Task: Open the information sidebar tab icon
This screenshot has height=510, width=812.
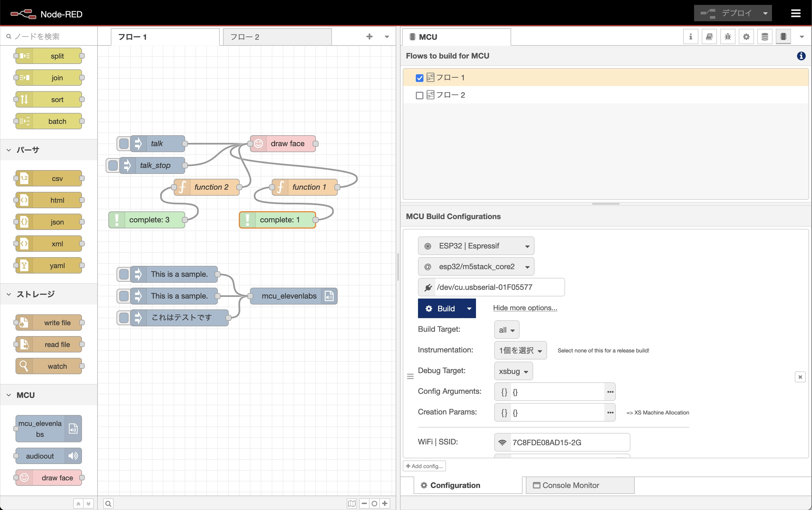Action: (x=690, y=37)
